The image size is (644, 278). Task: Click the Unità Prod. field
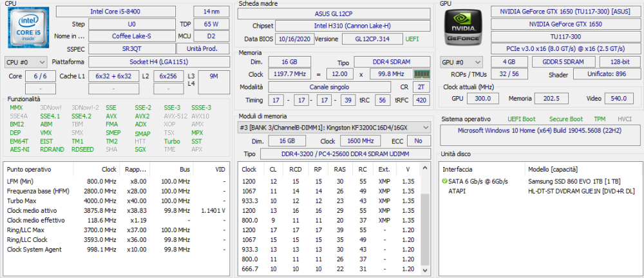pos(203,49)
